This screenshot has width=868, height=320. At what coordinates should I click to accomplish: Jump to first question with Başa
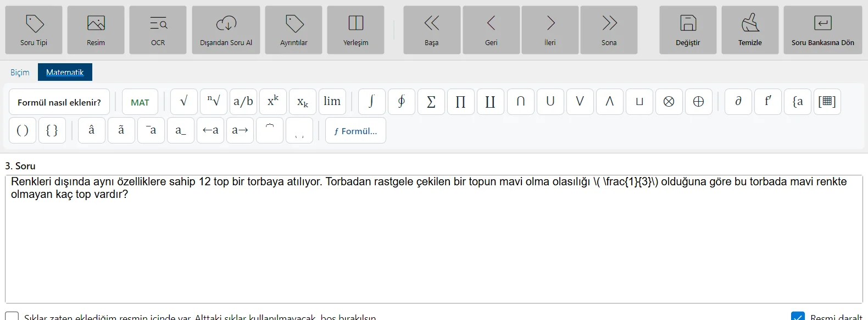432,30
